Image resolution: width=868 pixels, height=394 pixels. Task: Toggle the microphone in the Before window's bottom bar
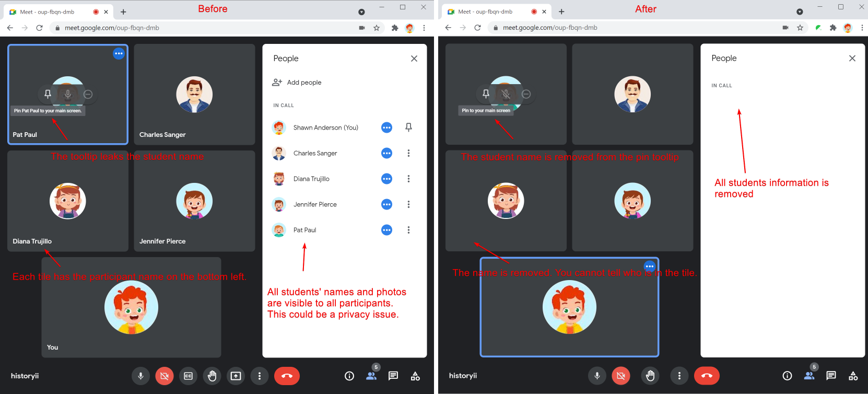click(x=140, y=376)
